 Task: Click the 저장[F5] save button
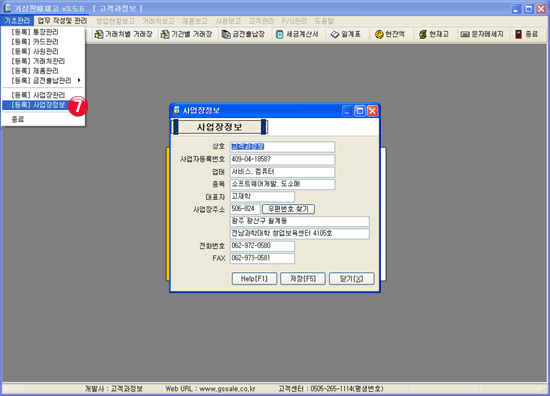(303, 279)
